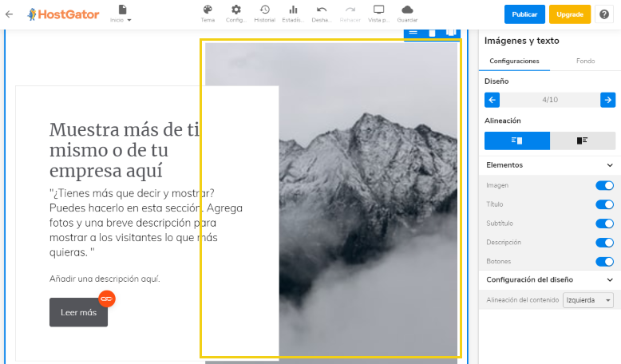
Task: Click the paragraph starting '¿Tienes más que decir'
Action: [x=146, y=223]
